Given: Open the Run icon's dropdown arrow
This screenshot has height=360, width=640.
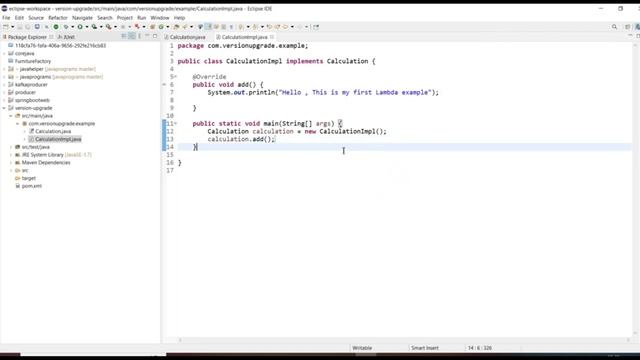Looking at the screenshot, I should tap(87, 27).
